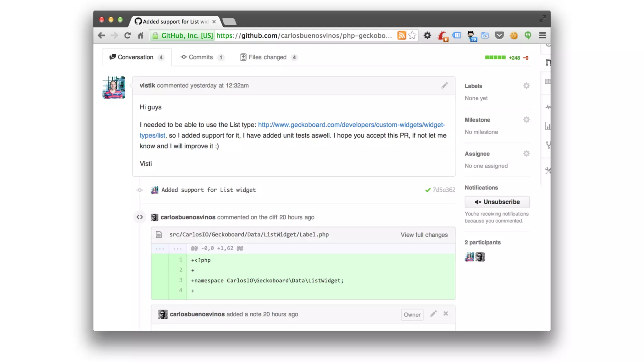Open Pocket extension icon
The width and height of the screenshot is (644, 362).
tap(499, 36)
